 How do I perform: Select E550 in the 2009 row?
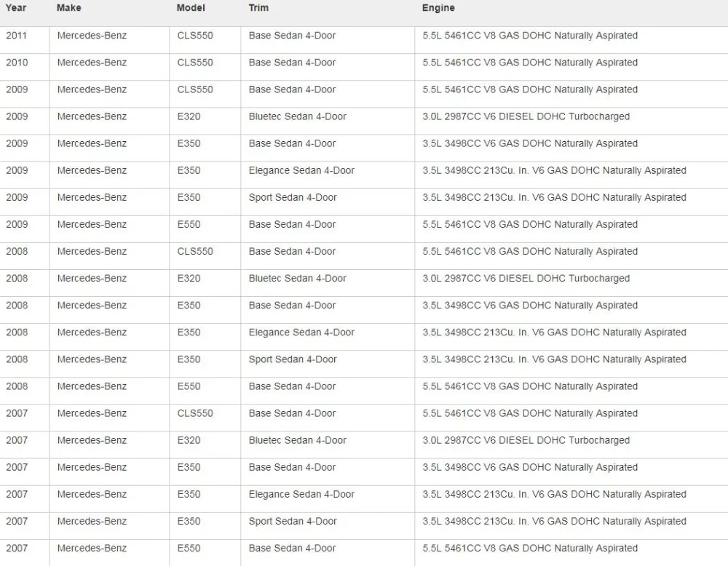(x=189, y=224)
